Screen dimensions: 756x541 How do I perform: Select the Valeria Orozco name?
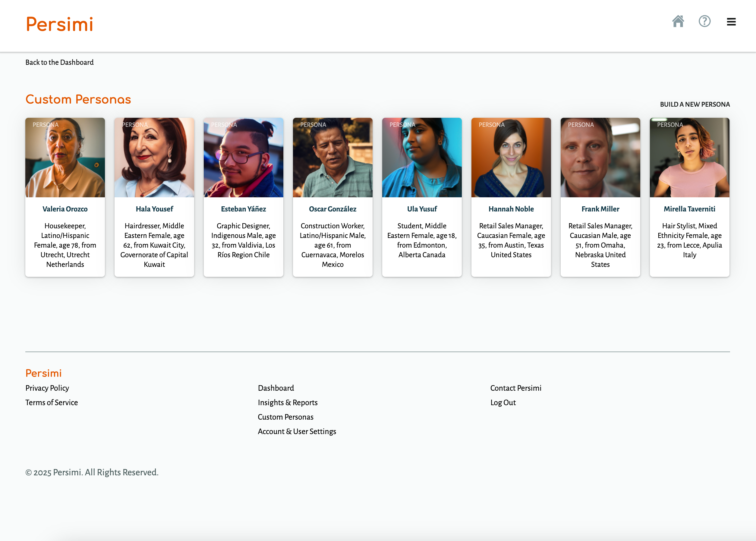(65, 209)
